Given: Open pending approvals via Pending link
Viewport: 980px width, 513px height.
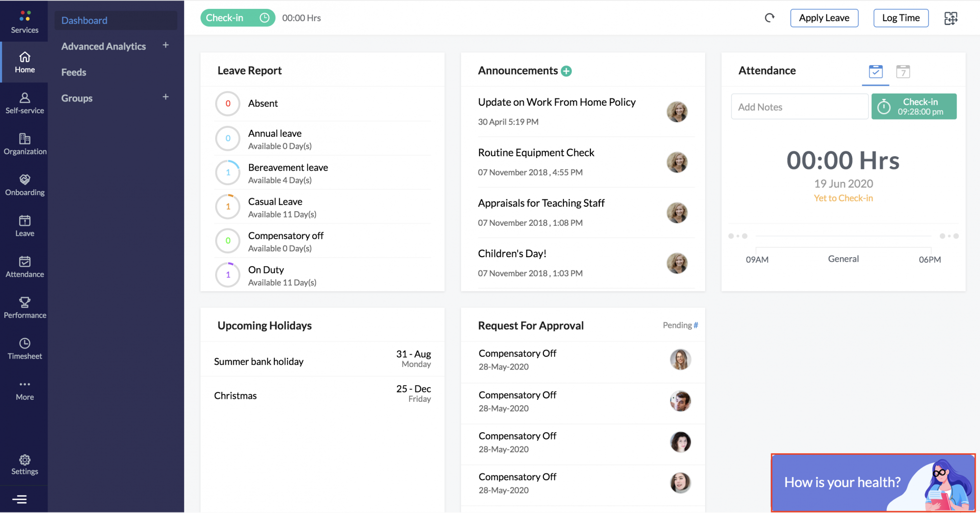Looking at the screenshot, I should coord(680,325).
